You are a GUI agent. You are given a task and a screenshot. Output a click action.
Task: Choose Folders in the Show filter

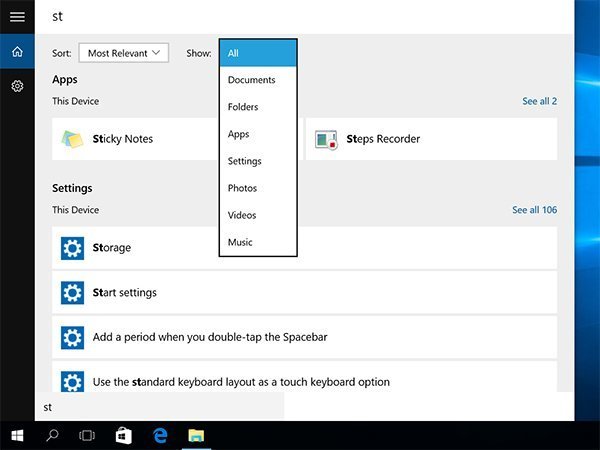pos(258,107)
